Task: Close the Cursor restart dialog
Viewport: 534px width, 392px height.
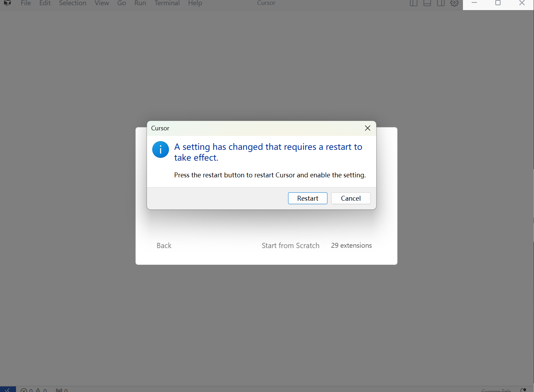Action: coord(367,128)
